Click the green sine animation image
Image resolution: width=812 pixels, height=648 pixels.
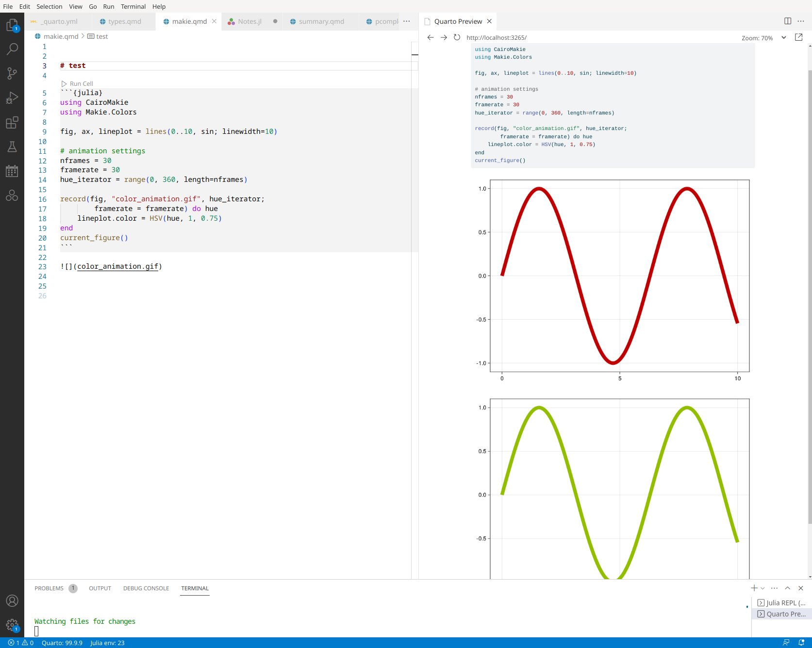pos(613,487)
